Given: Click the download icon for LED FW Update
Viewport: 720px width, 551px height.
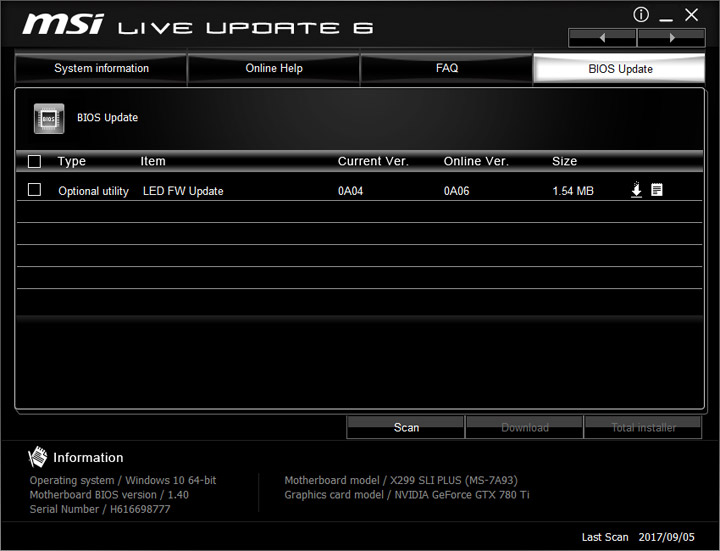Looking at the screenshot, I should tap(636, 190).
